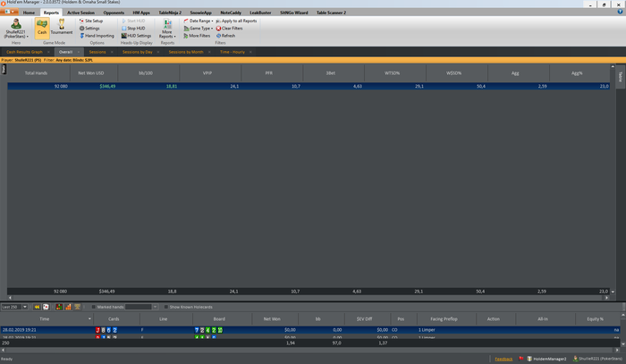This screenshot has width=626, height=364.
Task: Open the TableNinja 2 tab
Action: [x=170, y=13]
